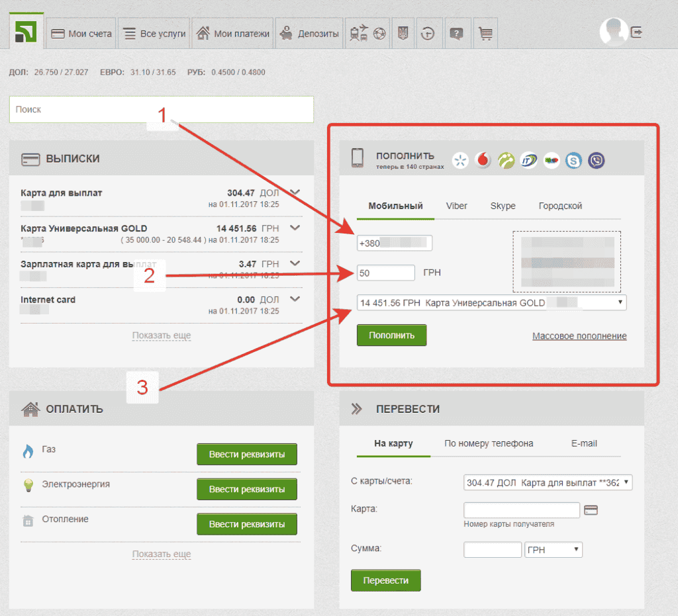Screen dimensions: 678x616
Task: Open the Мои счета menu tab
Action: point(82,34)
